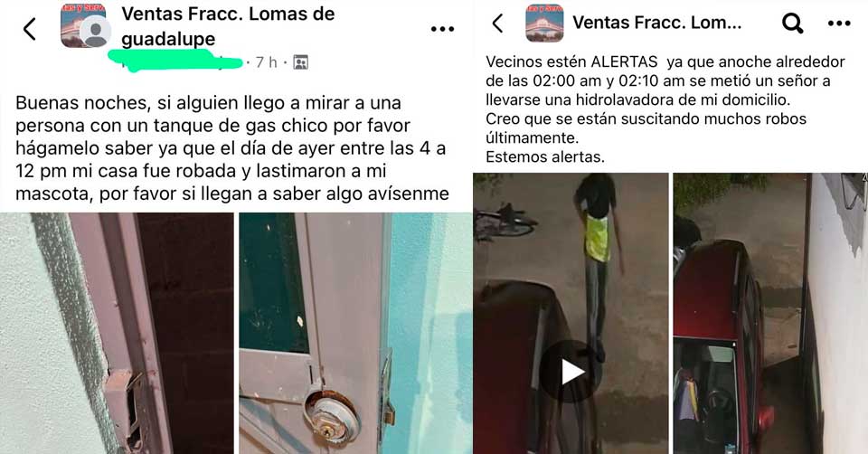
Task: Tap the back arrow in left post header
Action: point(30,29)
